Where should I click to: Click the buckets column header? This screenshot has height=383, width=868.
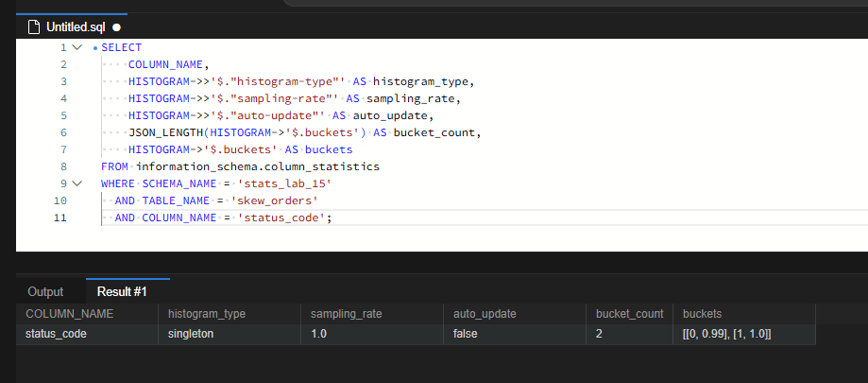pos(744,314)
